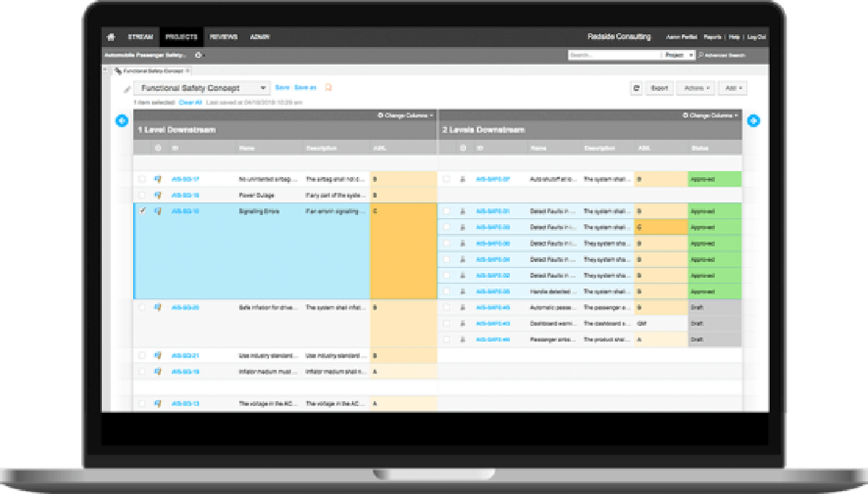Image resolution: width=868 pixels, height=494 pixels.
Task: Click the refresh icon beside Export
Action: point(636,88)
